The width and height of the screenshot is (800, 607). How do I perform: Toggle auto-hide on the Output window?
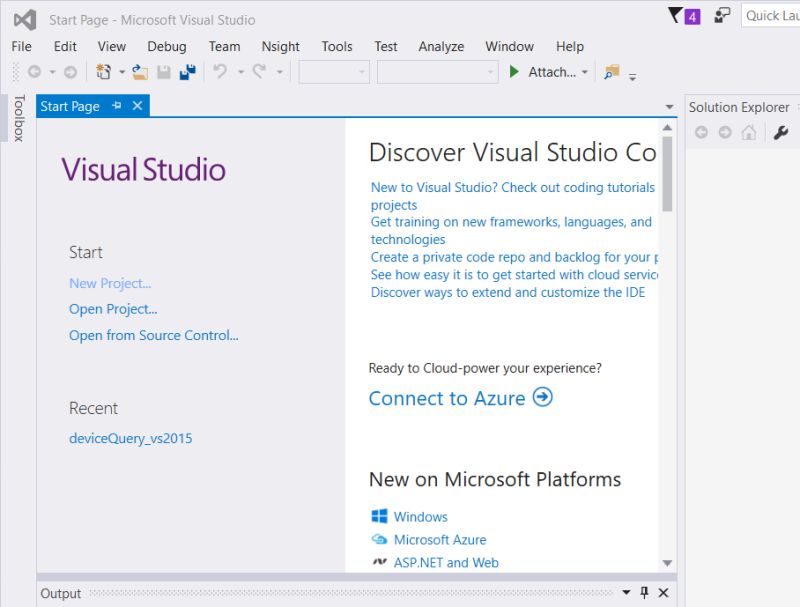pyautogui.click(x=644, y=593)
